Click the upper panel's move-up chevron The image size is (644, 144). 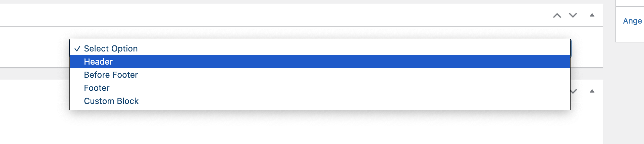pyautogui.click(x=557, y=15)
